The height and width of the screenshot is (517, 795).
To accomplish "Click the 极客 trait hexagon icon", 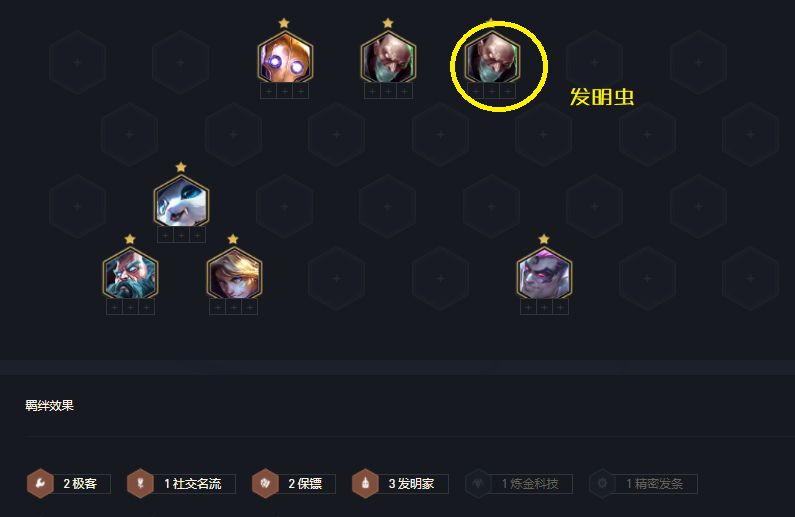I will [x=41, y=484].
